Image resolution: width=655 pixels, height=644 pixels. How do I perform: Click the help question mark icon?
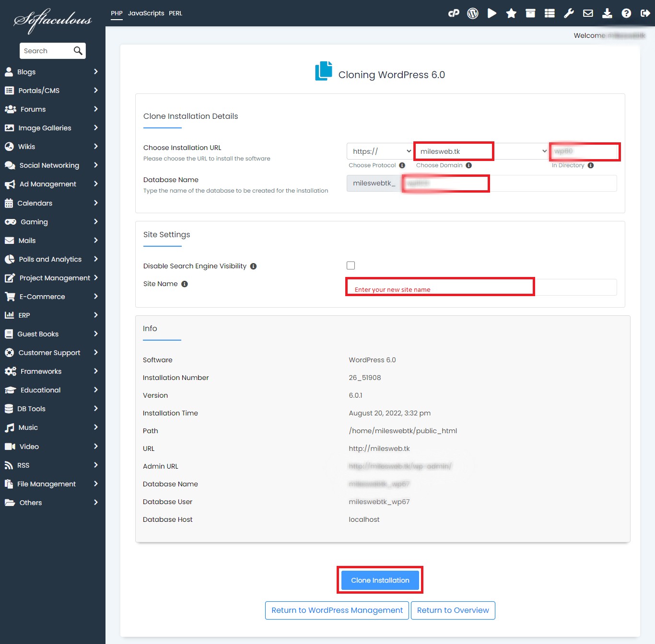[626, 13]
